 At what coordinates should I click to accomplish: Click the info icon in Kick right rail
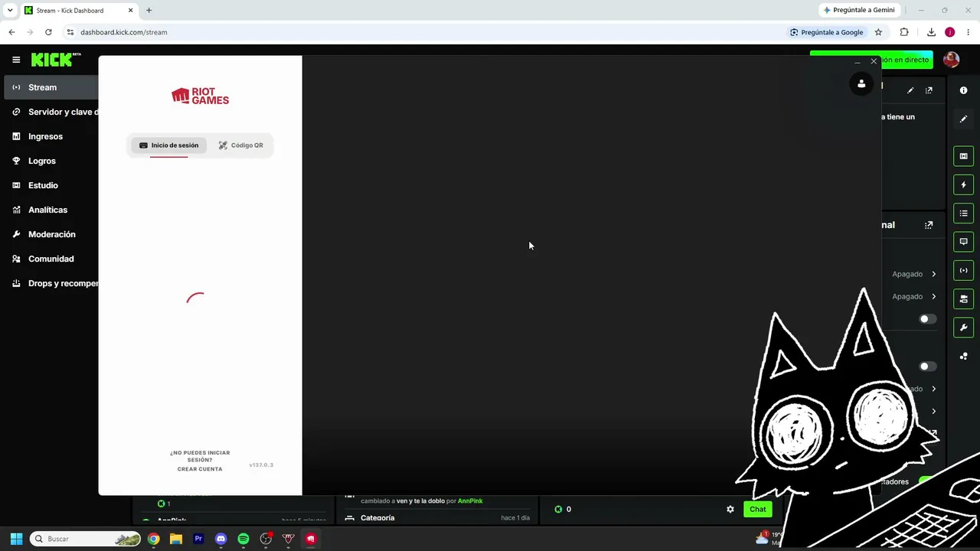(963, 90)
